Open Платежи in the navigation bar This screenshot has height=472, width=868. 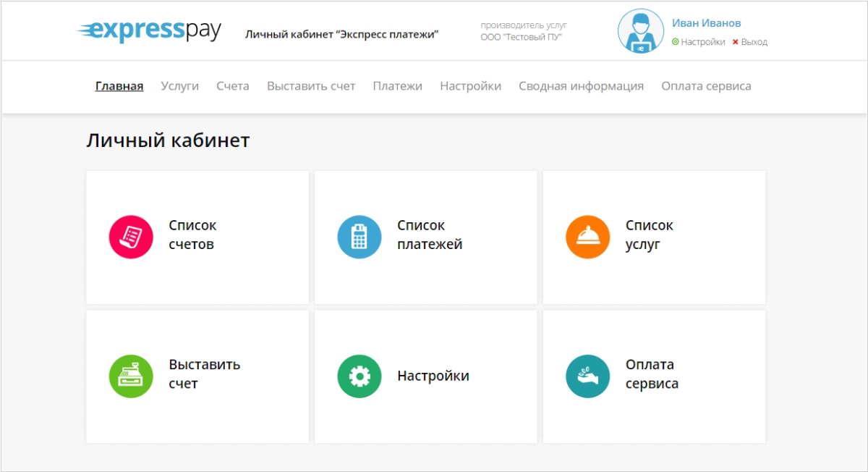[x=397, y=86]
